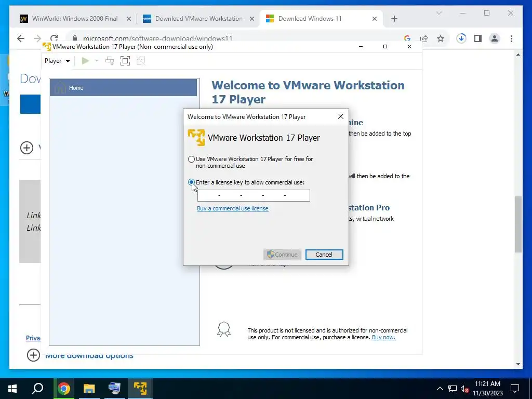Click the VMware logo in the dialog
Viewport: 532px width, 399px height.
(196, 137)
